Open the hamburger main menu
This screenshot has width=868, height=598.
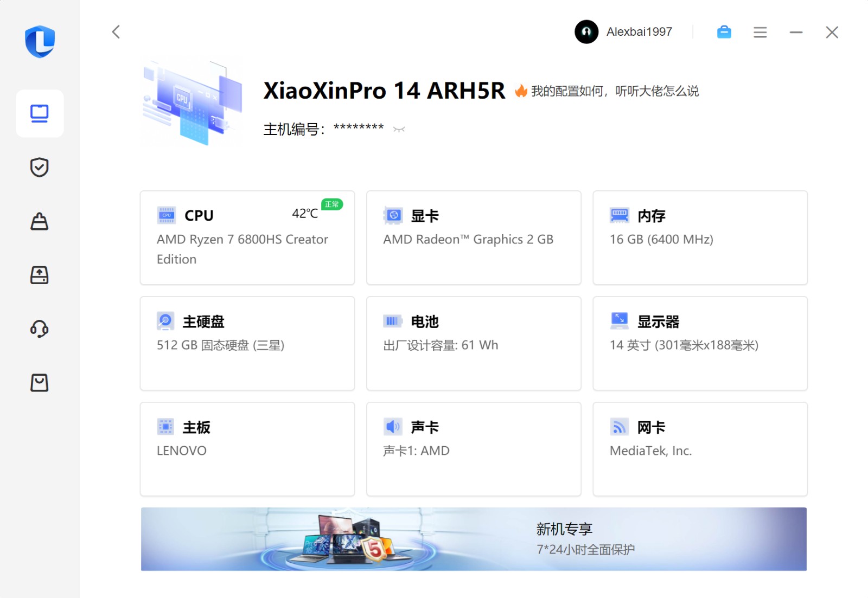coord(760,33)
